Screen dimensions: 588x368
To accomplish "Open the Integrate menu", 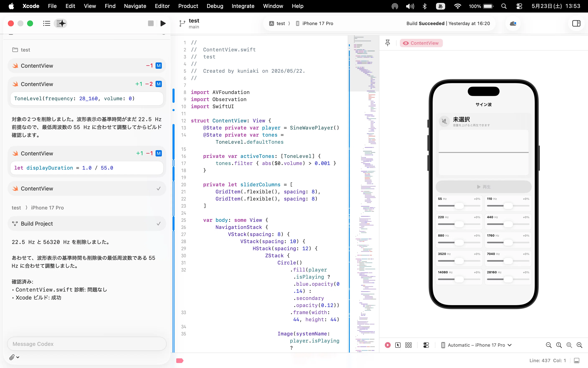I will [243, 6].
